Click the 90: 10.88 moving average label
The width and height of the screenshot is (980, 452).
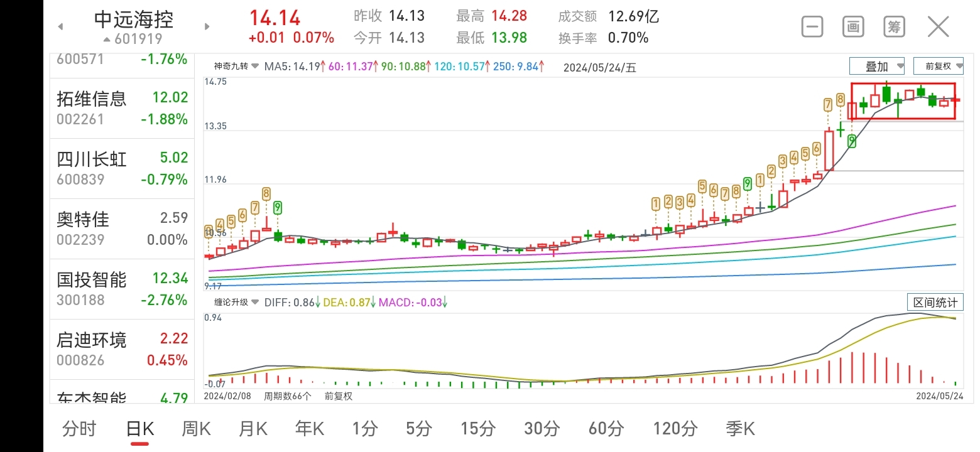tap(405, 67)
